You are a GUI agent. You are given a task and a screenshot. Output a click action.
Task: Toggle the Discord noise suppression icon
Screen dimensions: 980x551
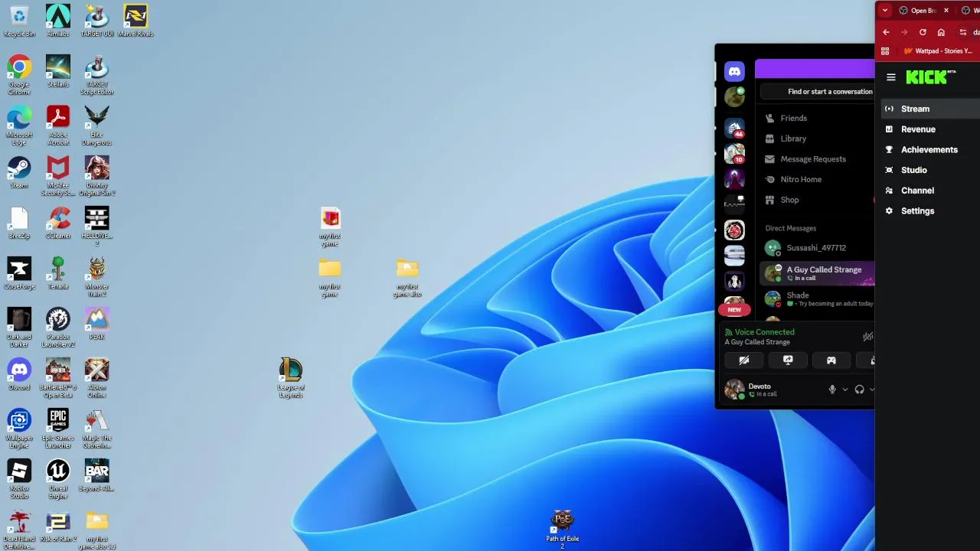pyautogui.click(x=867, y=337)
